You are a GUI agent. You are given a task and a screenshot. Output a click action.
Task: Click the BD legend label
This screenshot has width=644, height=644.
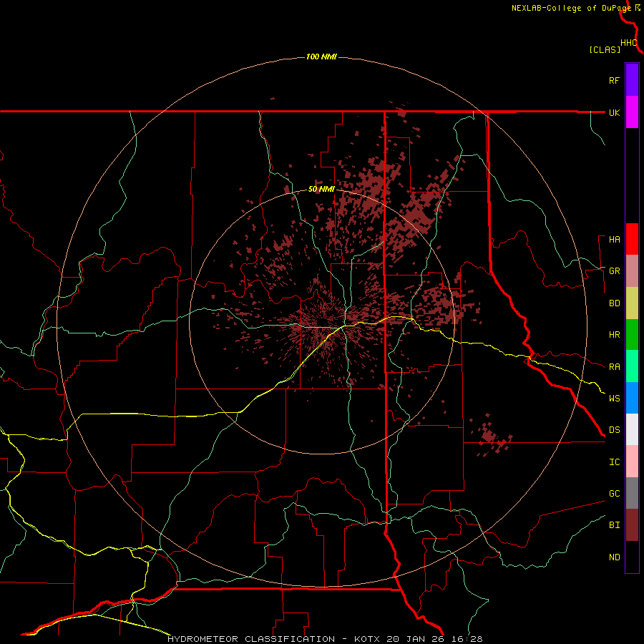tap(614, 303)
